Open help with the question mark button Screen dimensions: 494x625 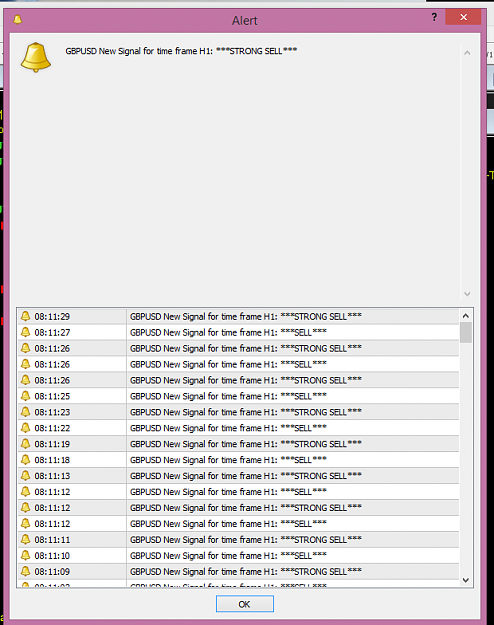pos(434,17)
